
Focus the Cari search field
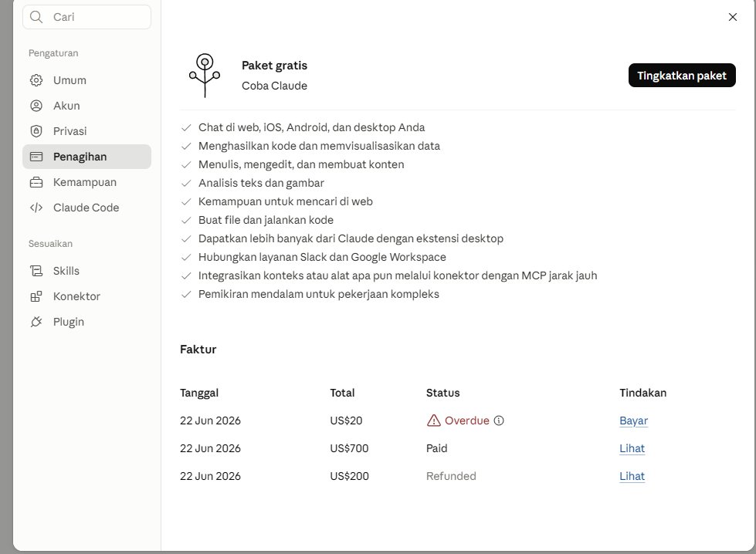(86, 17)
